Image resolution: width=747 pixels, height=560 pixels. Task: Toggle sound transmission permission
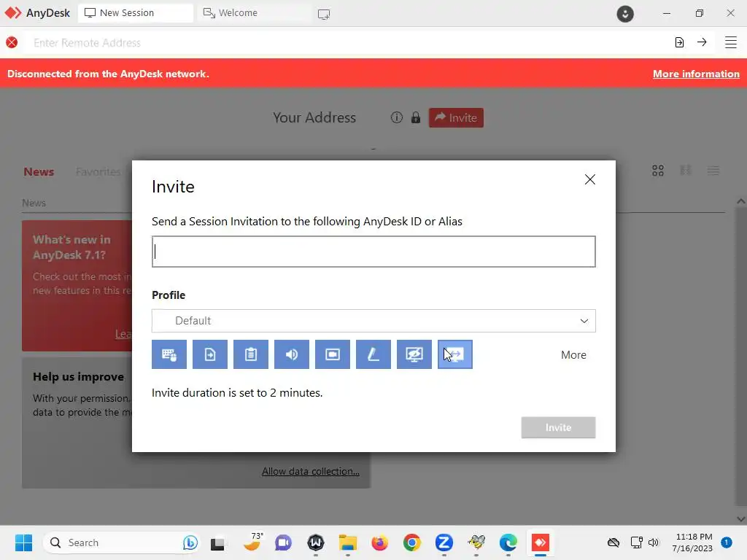coord(292,354)
